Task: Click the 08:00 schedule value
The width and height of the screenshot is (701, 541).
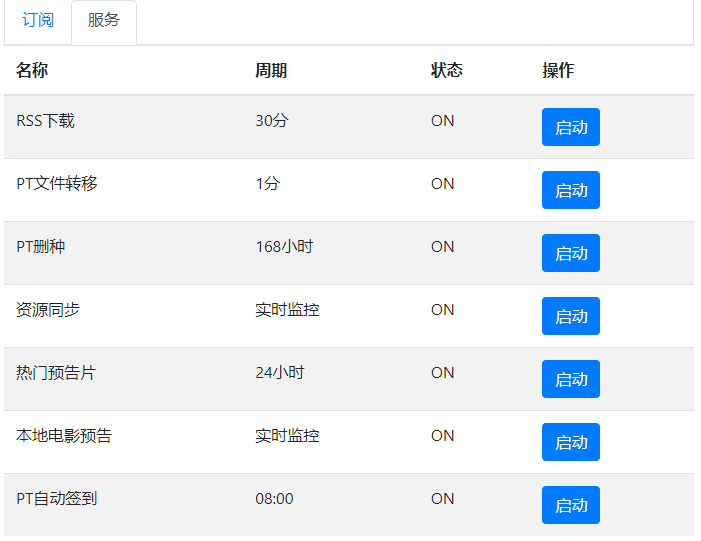Action: coord(274,499)
